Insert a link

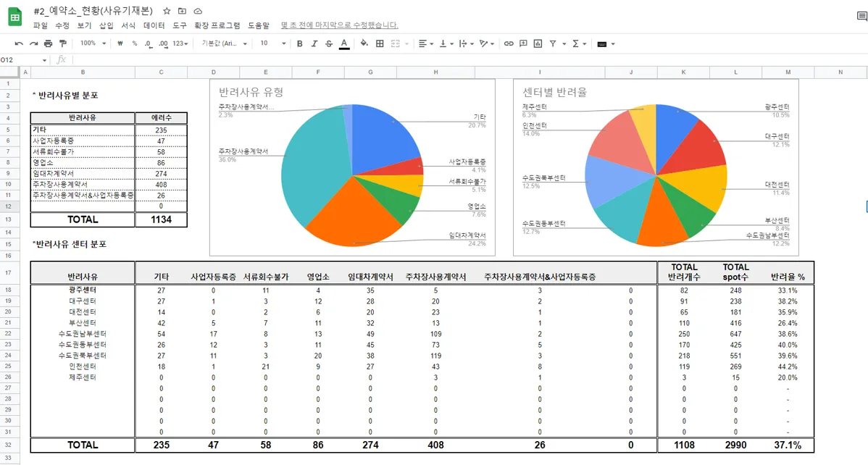pos(509,43)
